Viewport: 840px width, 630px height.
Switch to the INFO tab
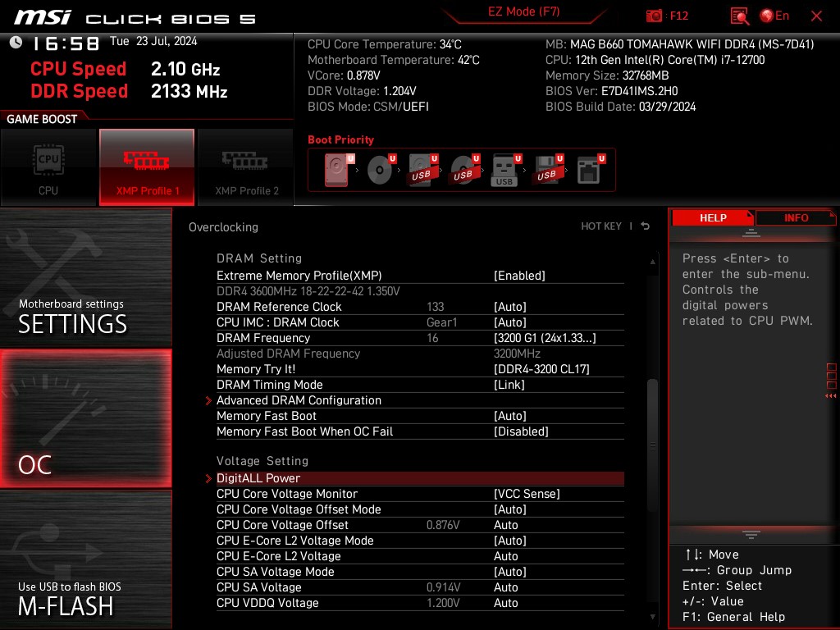pos(796,218)
